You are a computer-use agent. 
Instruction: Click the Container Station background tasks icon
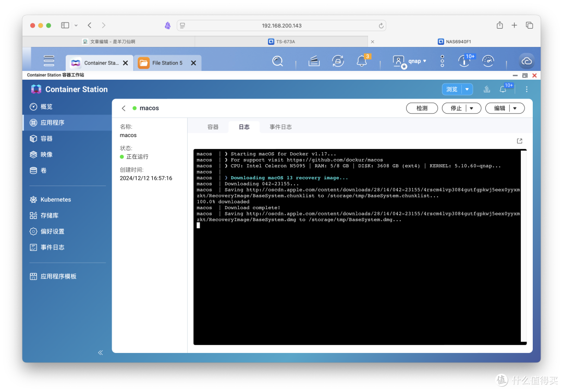tap(486, 89)
